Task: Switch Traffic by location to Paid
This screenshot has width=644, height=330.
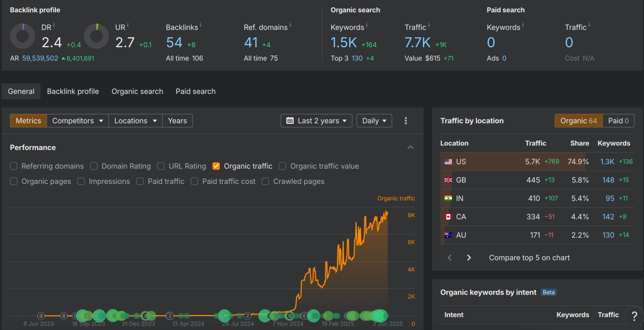Action: pos(617,121)
